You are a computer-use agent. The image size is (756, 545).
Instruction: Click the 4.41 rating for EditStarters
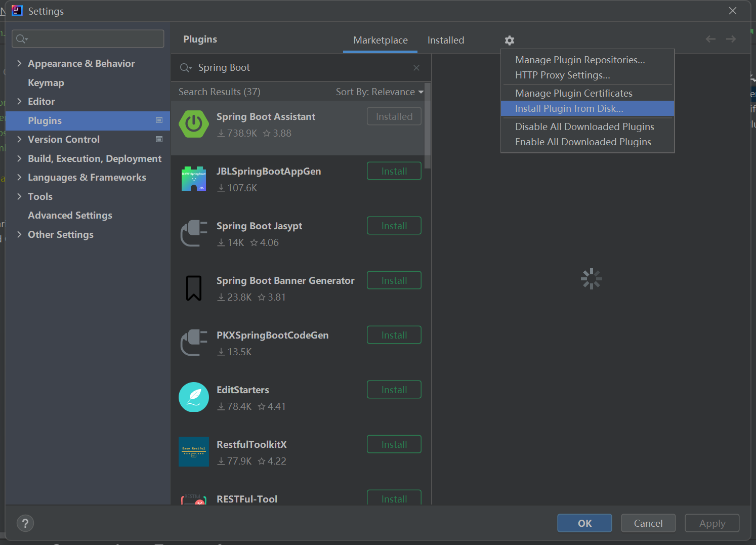272,406
